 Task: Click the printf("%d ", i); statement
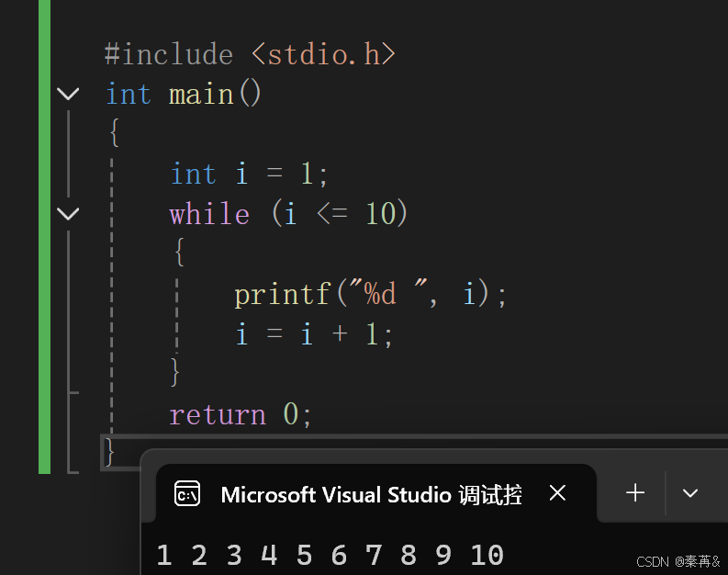pyautogui.click(x=370, y=294)
